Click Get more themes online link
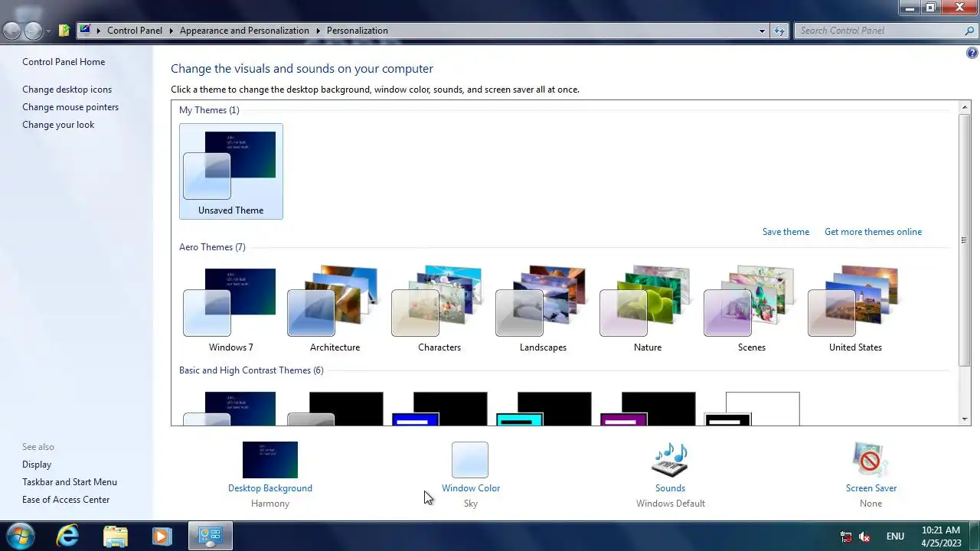This screenshot has width=980, height=551. (x=873, y=232)
